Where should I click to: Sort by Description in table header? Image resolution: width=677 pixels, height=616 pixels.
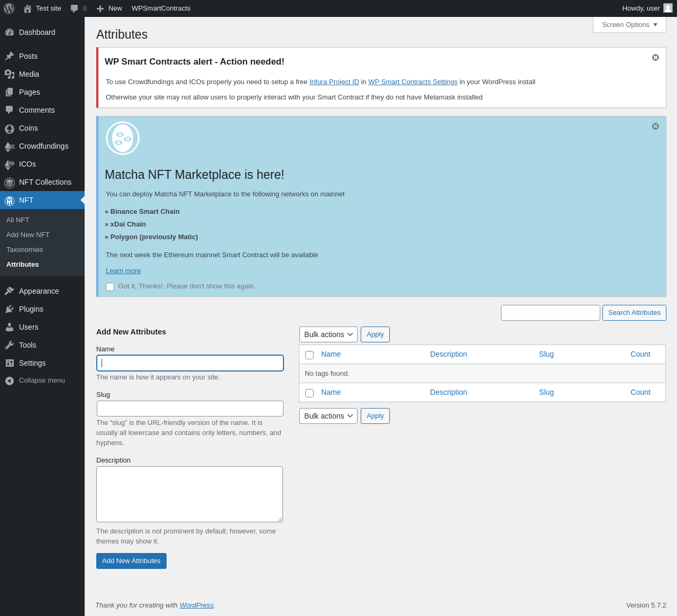(449, 354)
